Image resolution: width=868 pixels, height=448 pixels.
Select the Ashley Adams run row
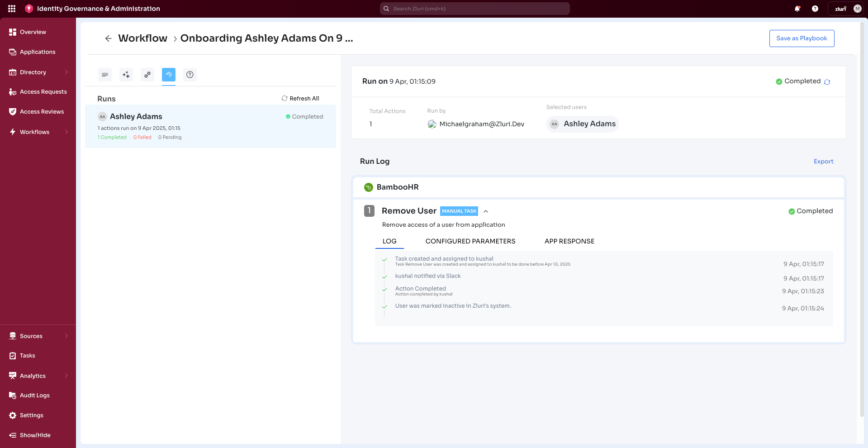tap(210, 126)
